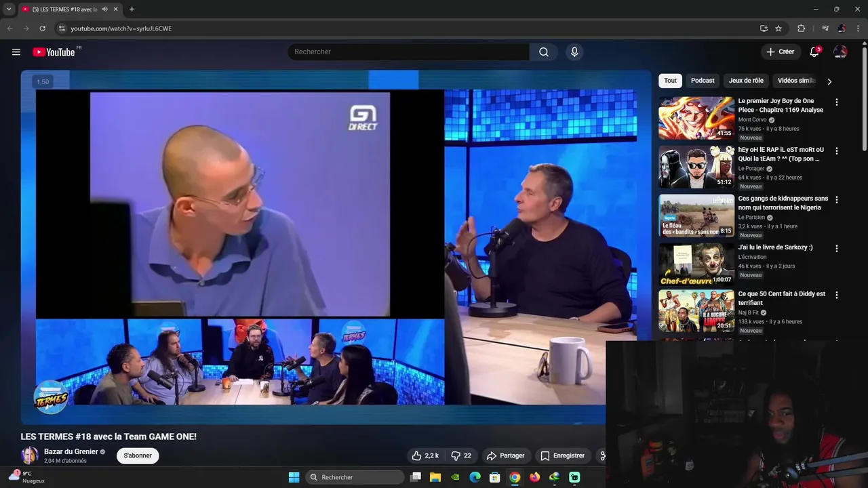This screenshot has height=488, width=868.
Task: Open options for 50 Cent Diddy video
Action: [x=836, y=296]
